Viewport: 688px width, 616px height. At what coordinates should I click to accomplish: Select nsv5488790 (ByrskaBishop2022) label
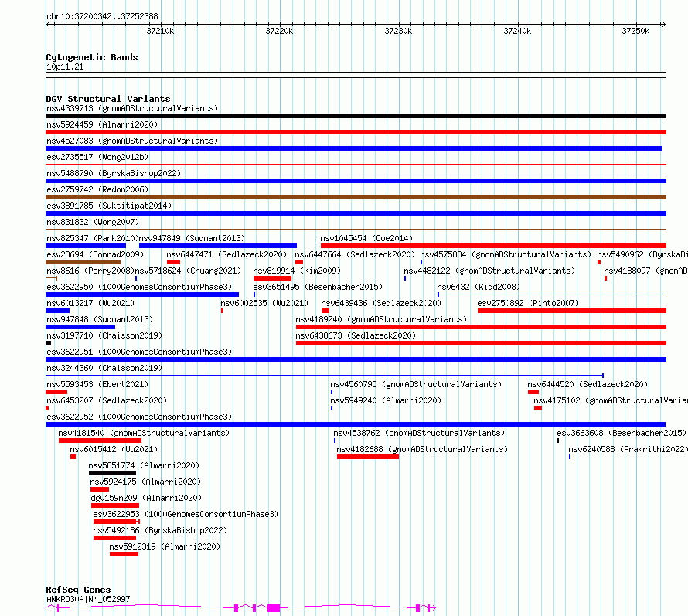pos(114,173)
